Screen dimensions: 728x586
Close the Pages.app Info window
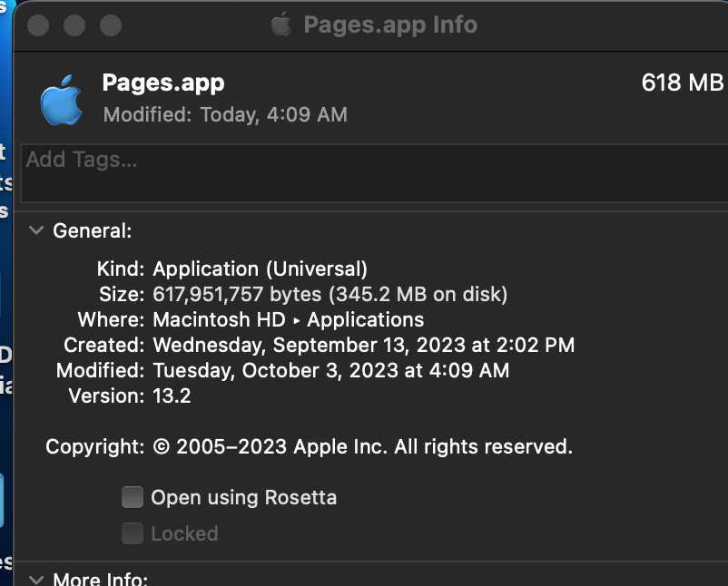pos(38,24)
